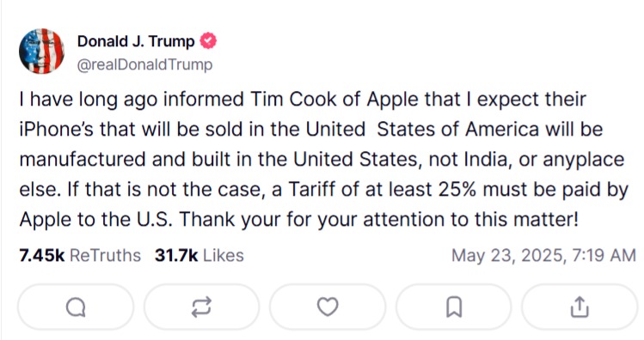Image resolution: width=644 pixels, height=340 pixels.
Task: Click the '31.7k' count number
Action: 176,256
